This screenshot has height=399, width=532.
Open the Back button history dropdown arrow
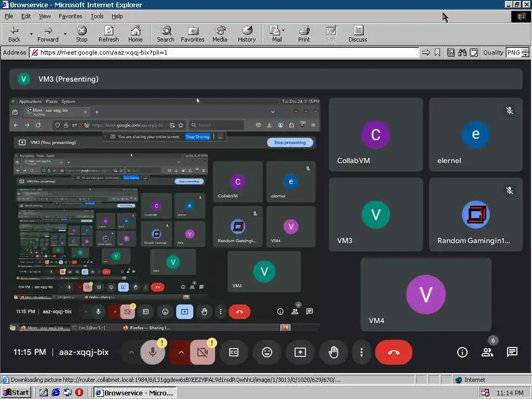pyautogui.click(x=31, y=34)
